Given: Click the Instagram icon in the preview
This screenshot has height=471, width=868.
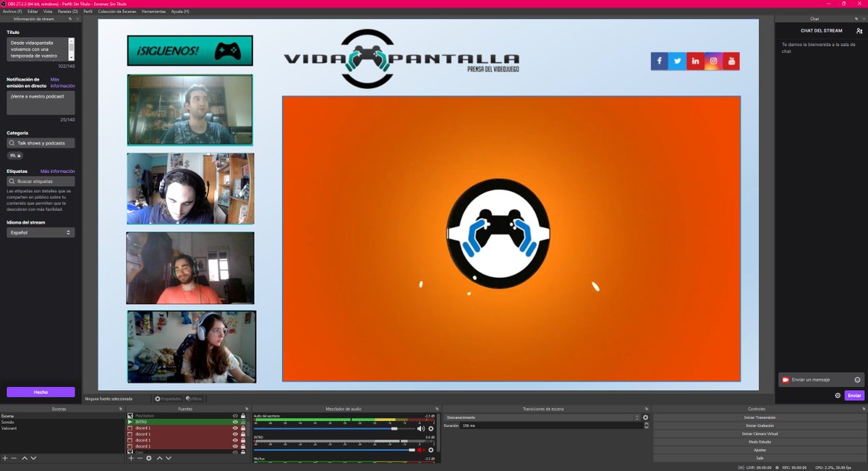Looking at the screenshot, I should click(713, 61).
